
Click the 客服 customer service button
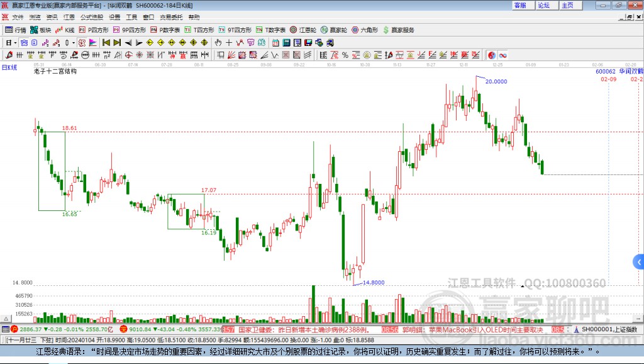pos(523,5)
